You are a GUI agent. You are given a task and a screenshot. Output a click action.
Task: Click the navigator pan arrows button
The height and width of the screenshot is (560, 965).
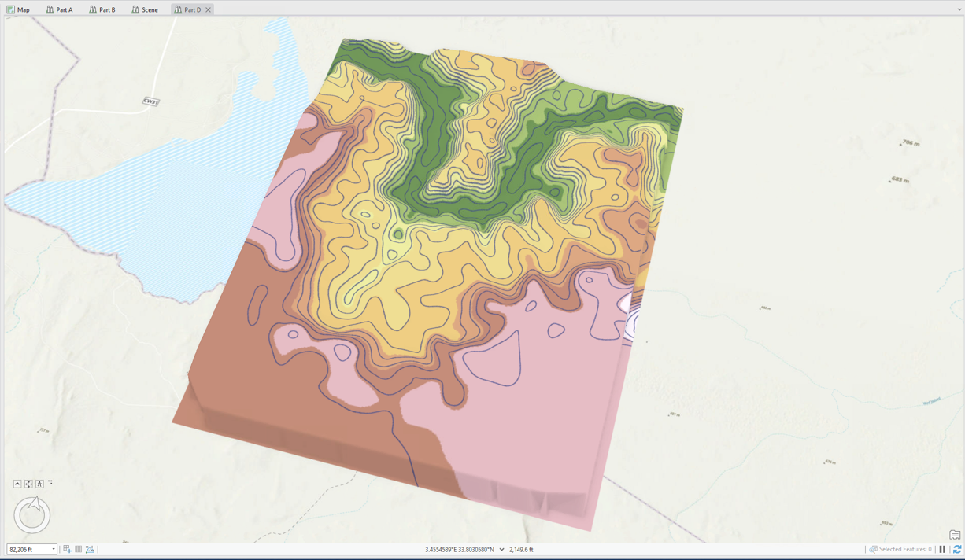(x=28, y=484)
